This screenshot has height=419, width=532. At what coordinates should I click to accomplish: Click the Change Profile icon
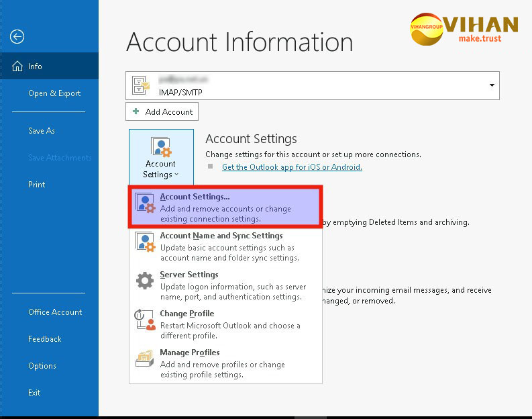tap(145, 320)
